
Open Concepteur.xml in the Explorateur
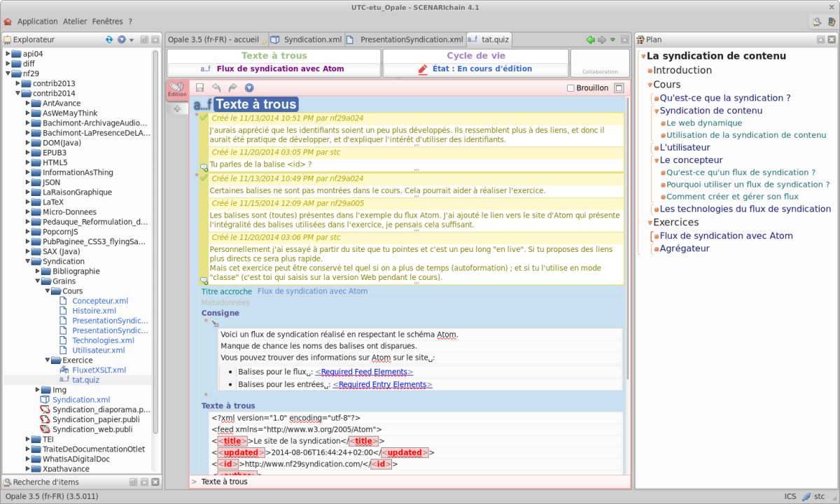coord(100,301)
